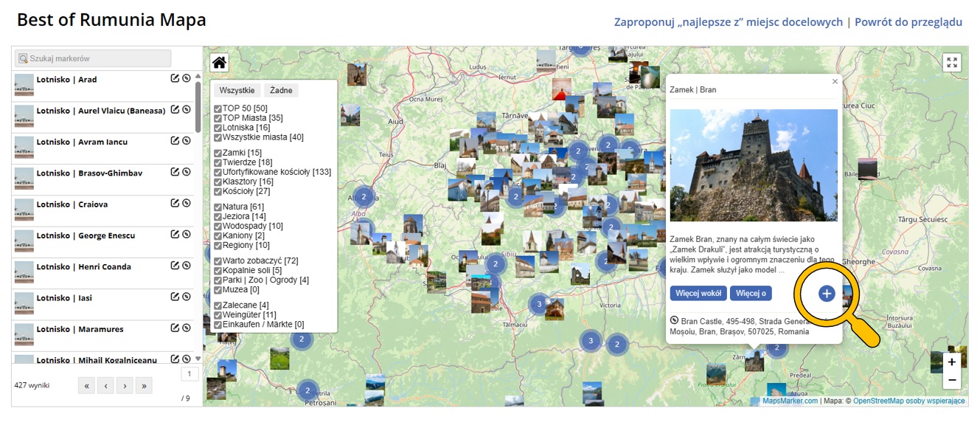Enter fullscreen map view
This screenshot has height=428, width=980.
(952, 63)
